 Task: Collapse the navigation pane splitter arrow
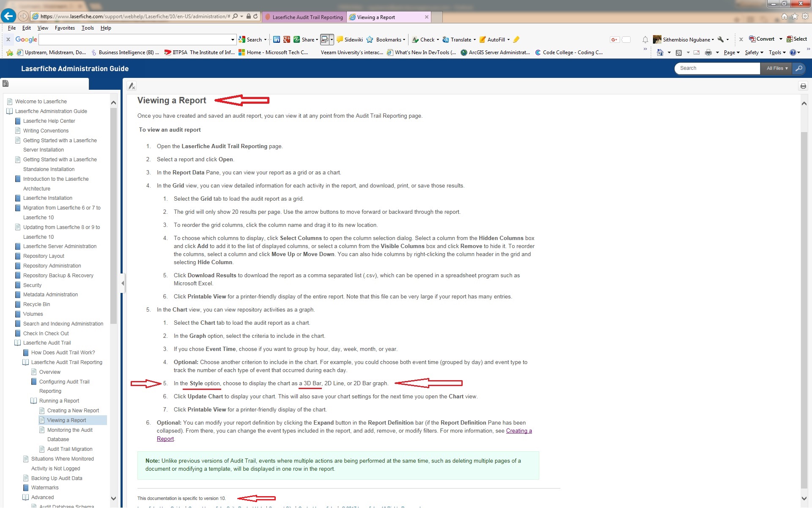(123, 283)
